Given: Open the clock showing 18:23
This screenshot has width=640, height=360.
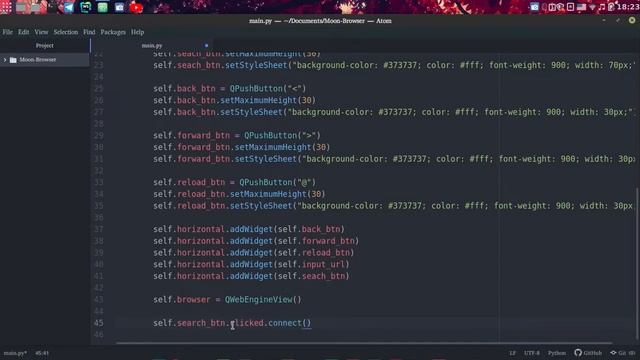Looking at the screenshot, I should (628, 7).
